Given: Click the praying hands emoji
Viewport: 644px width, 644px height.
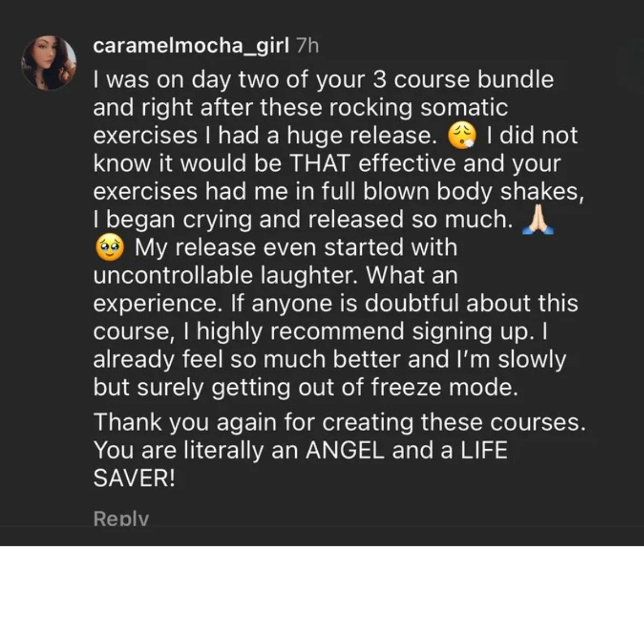Looking at the screenshot, I should [538, 221].
